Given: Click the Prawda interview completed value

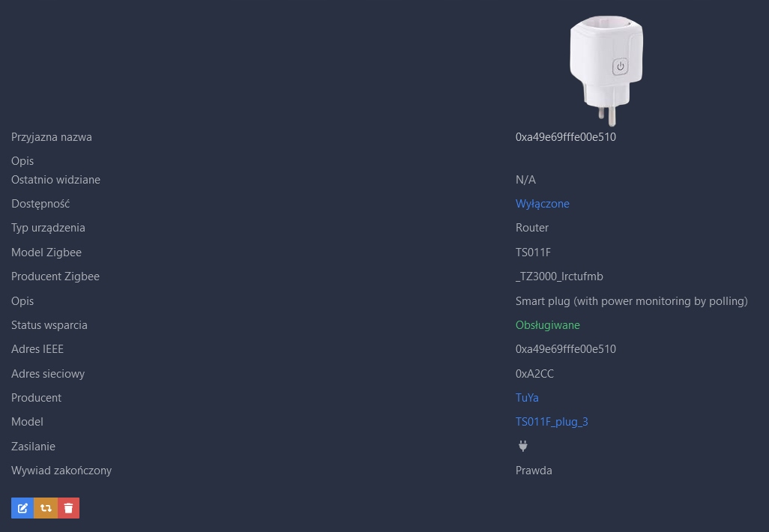Looking at the screenshot, I should tap(534, 471).
